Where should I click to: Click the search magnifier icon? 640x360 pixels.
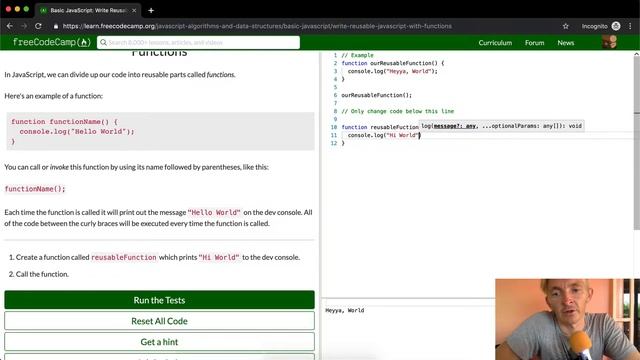(x=103, y=42)
